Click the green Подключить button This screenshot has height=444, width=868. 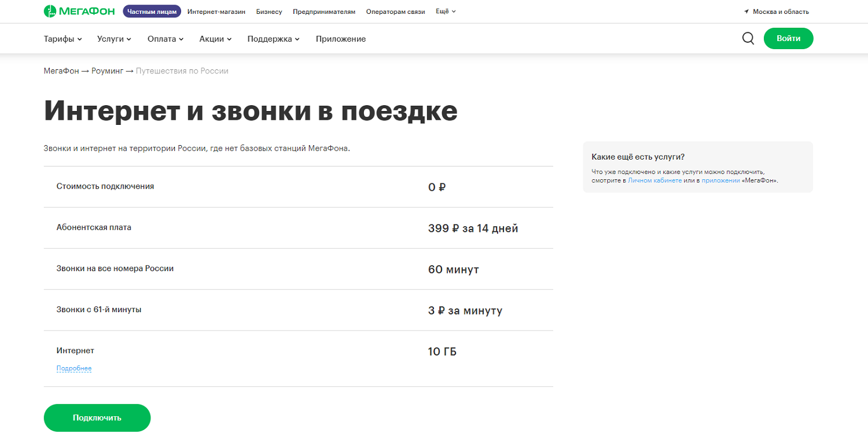(97, 417)
